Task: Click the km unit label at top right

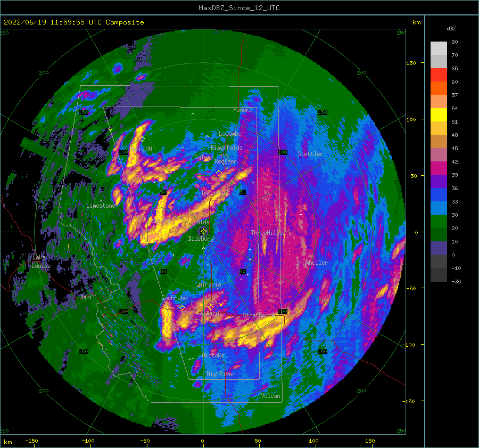Action: (416, 22)
